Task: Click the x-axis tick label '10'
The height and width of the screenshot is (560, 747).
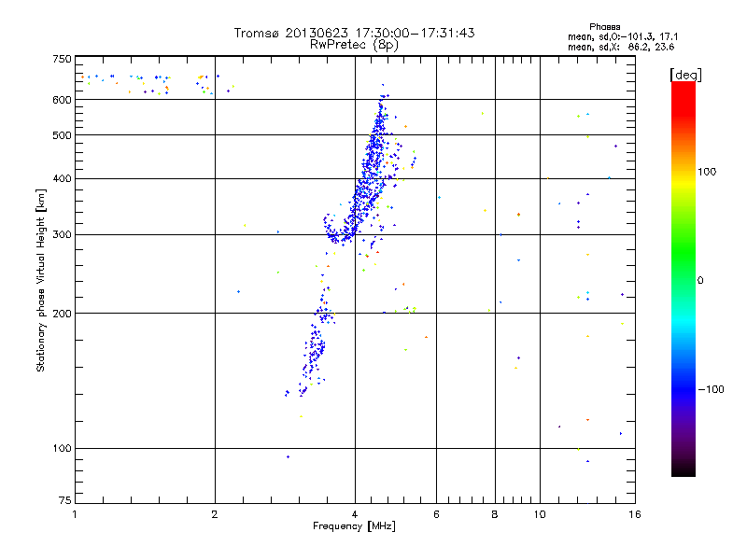Action: pos(540,514)
